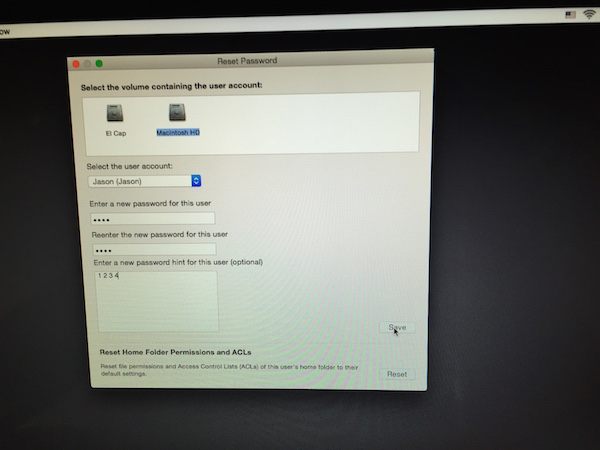Image resolution: width=600 pixels, height=450 pixels.
Task: Zoom the Reset Password window with green button
Action: (99, 64)
